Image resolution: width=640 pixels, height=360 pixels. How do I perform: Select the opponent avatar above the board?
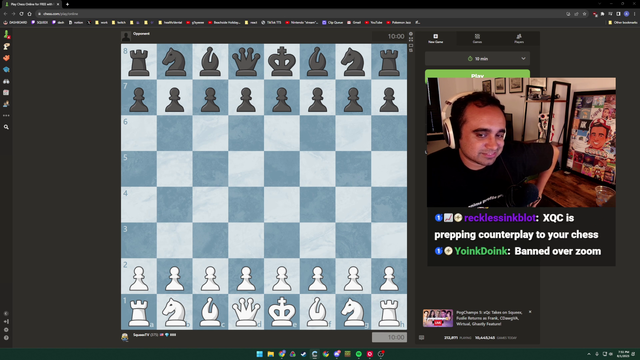click(x=126, y=36)
